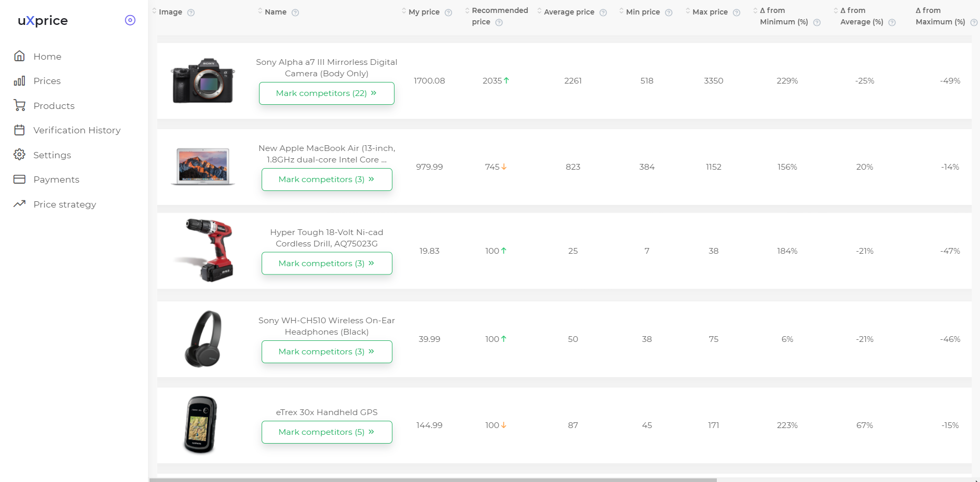Go to the Prices page
The height and width of the screenshot is (482, 980).
pos(47,81)
